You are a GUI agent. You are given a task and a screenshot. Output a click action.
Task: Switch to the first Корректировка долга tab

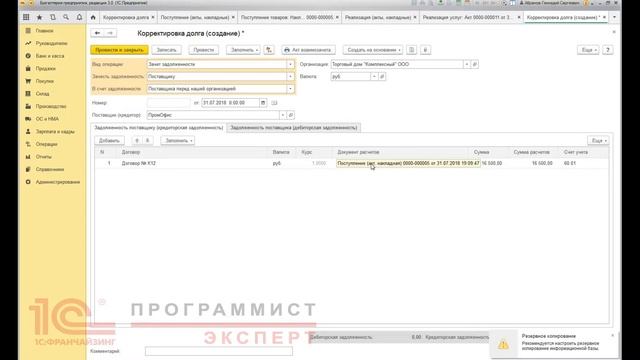point(126,18)
